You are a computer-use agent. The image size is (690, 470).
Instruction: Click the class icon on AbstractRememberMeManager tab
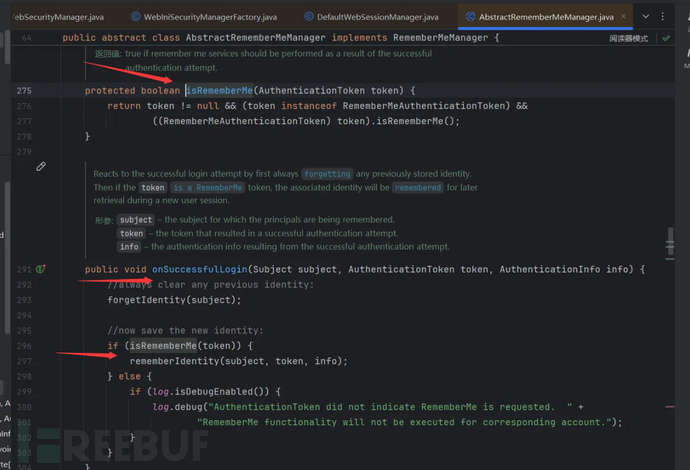(470, 17)
